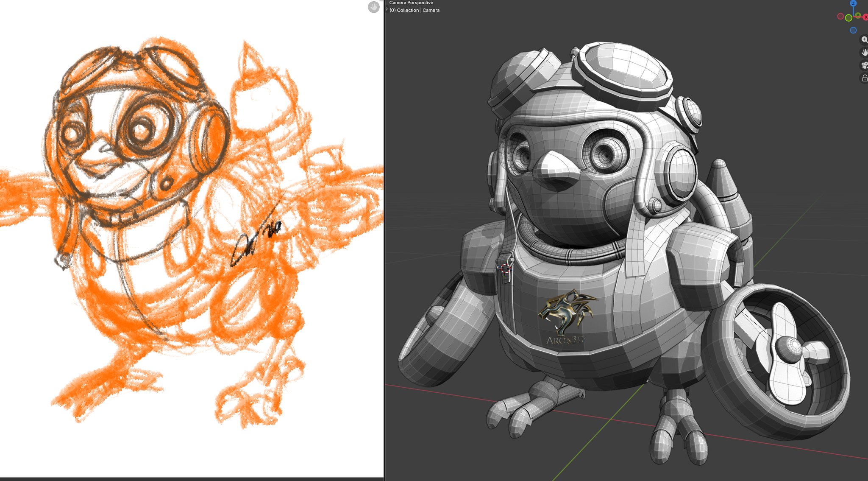Click the green Y axis label on gizmo

click(x=858, y=15)
